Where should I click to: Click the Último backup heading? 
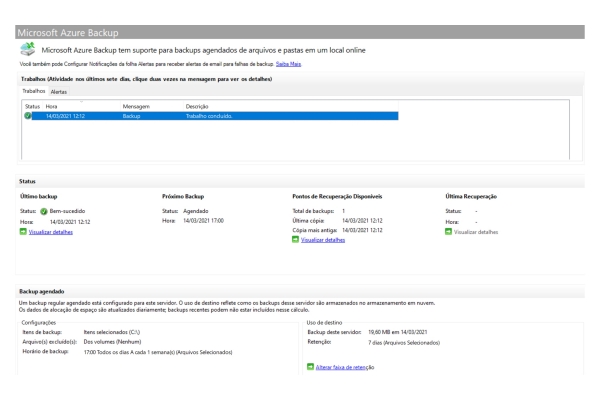coord(39,196)
